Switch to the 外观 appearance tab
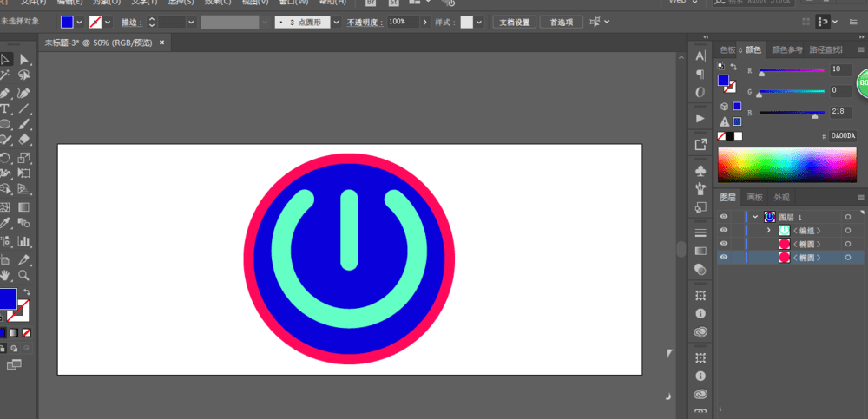 [x=782, y=197]
